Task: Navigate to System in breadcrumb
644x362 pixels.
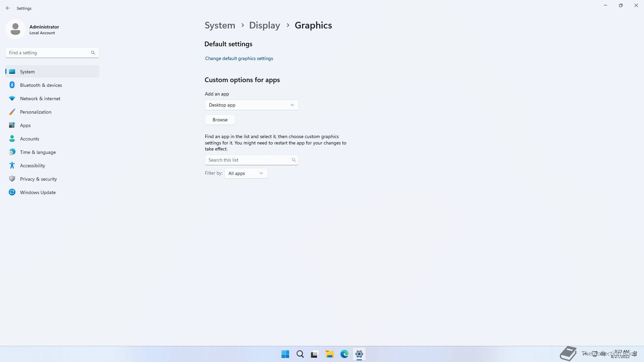Action: click(x=220, y=25)
